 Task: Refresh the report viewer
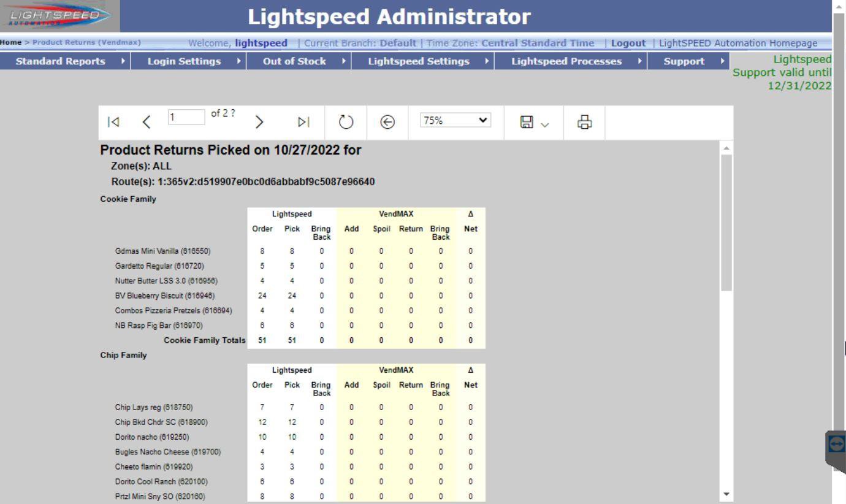tap(346, 122)
